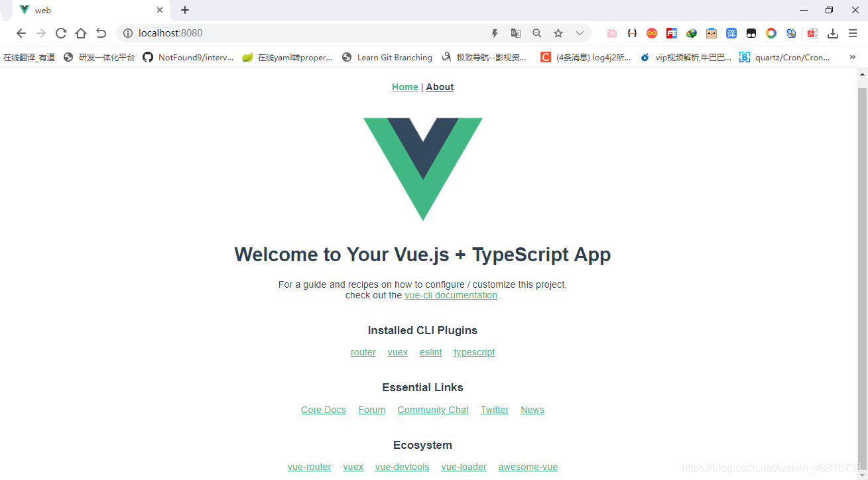This screenshot has width=868, height=480.
Task: Open the vuex link under Ecosystem
Action: [353, 467]
